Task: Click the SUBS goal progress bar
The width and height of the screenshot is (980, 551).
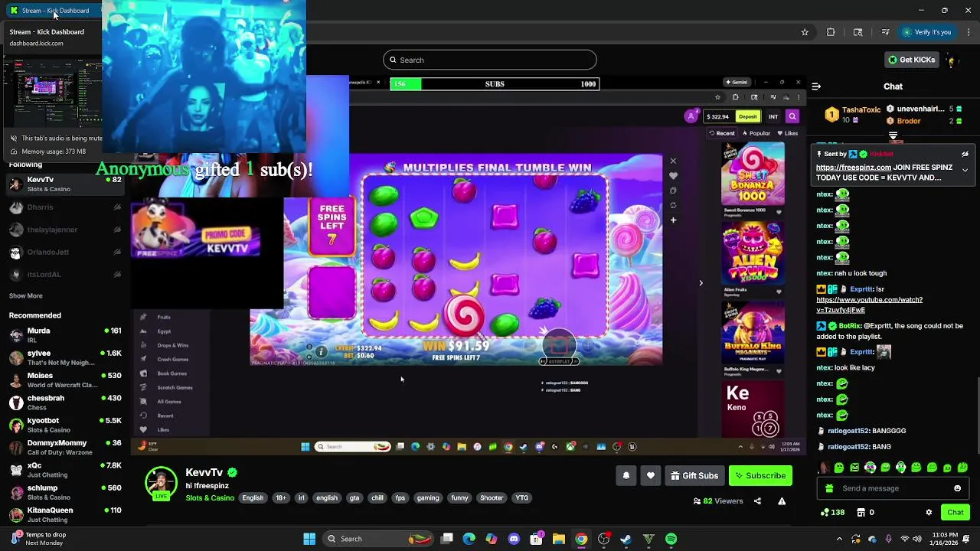Action: point(495,84)
